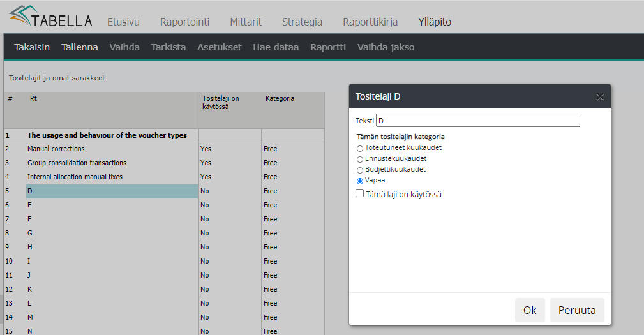Select the Vapaa radio button
This screenshot has width=644, height=335.
(360, 181)
